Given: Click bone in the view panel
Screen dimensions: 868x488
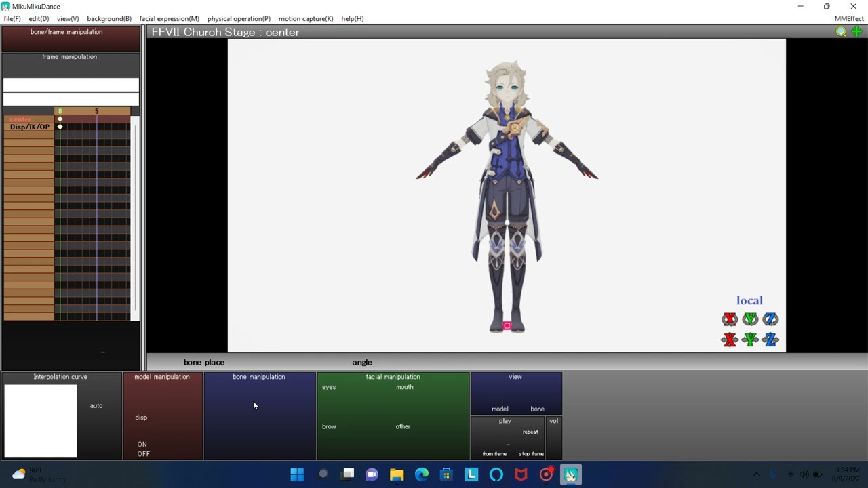Looking at the screenshot, I should 537,409.
